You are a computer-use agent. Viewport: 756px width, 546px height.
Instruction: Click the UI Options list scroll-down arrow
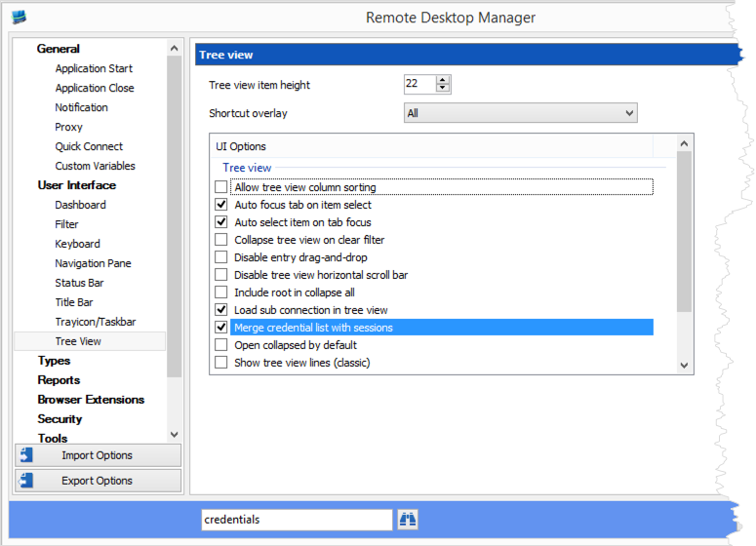point(684,365)
